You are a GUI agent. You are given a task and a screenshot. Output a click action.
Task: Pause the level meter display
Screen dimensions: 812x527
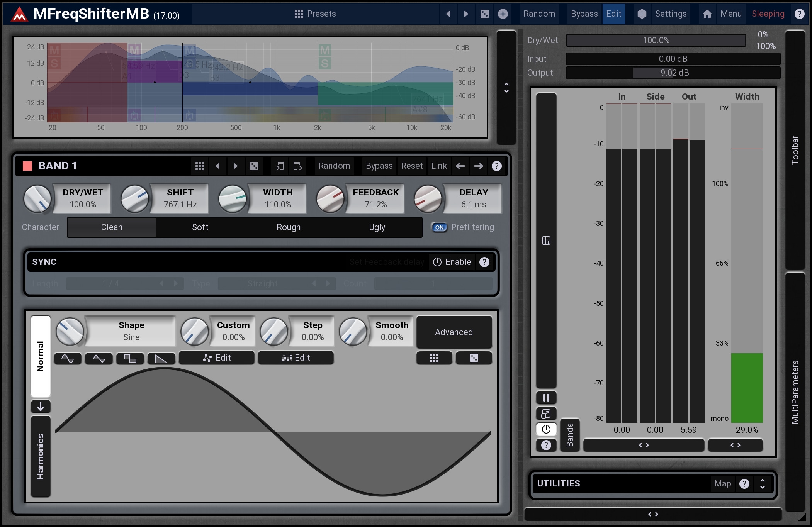pyautogui.click(x=546, y=397)
